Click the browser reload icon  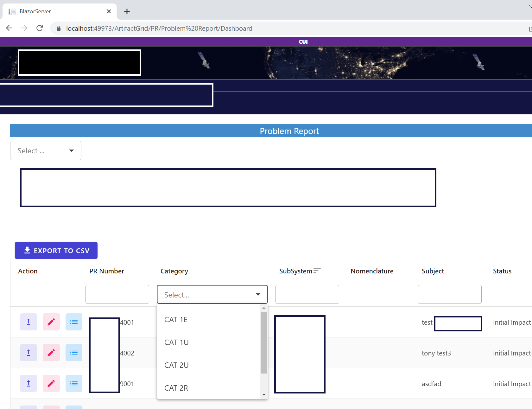pos(40,28)
